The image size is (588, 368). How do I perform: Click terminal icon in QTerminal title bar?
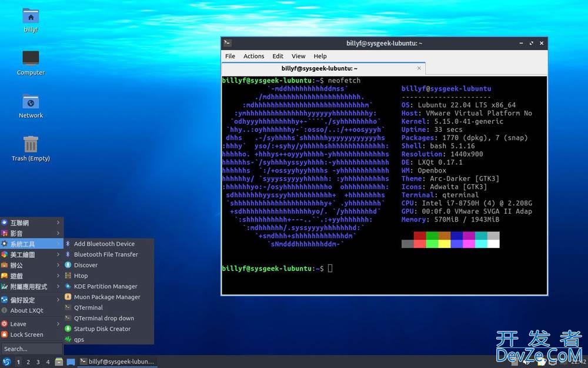pyautogui.click(x=228, y=43)
